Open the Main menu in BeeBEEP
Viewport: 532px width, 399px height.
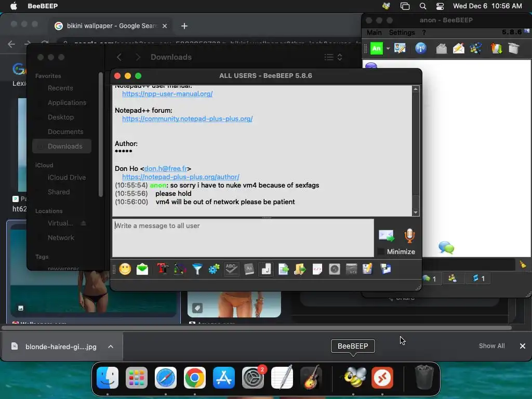[x=374, y=33]
